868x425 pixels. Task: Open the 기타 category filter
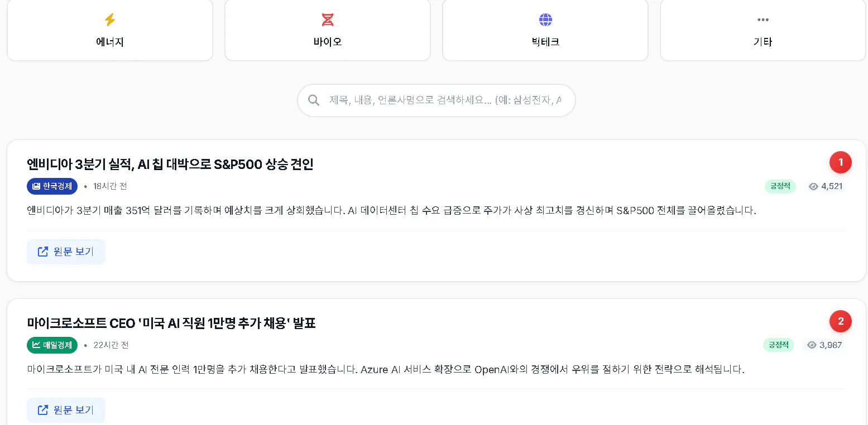763,30
